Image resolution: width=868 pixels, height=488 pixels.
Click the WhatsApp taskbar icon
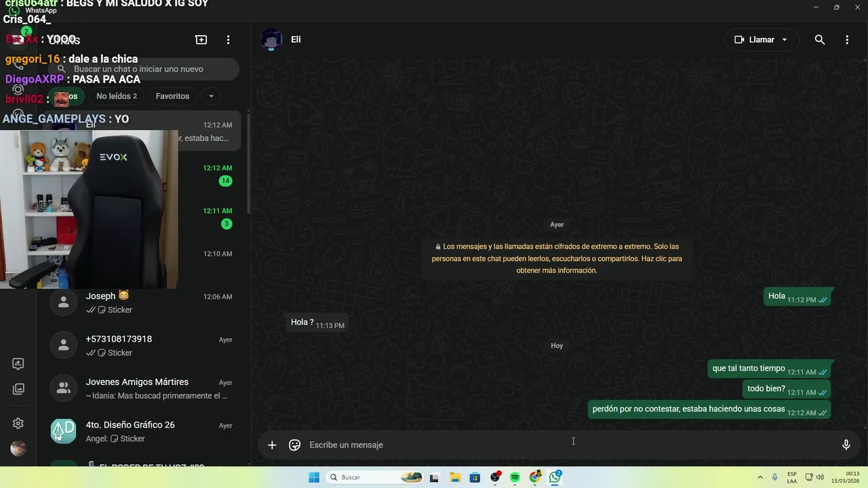pos(555,477)
